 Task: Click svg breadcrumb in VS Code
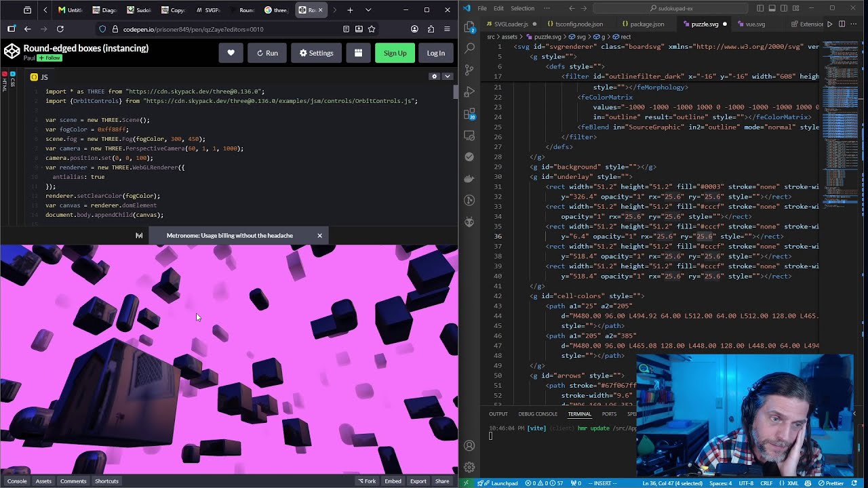[x=581, y=37]
